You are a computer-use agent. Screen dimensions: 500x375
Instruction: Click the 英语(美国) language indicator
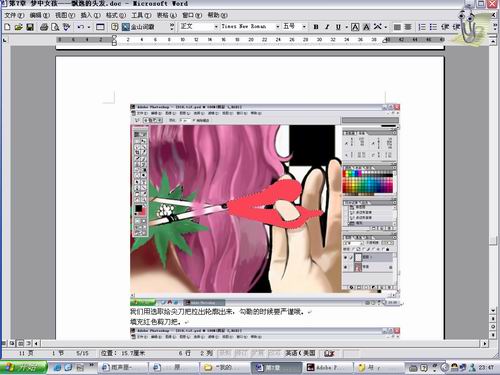(x=300, y=353)
